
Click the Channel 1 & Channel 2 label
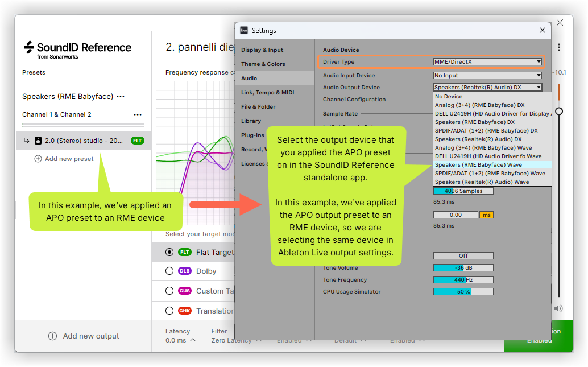point(57,114)
